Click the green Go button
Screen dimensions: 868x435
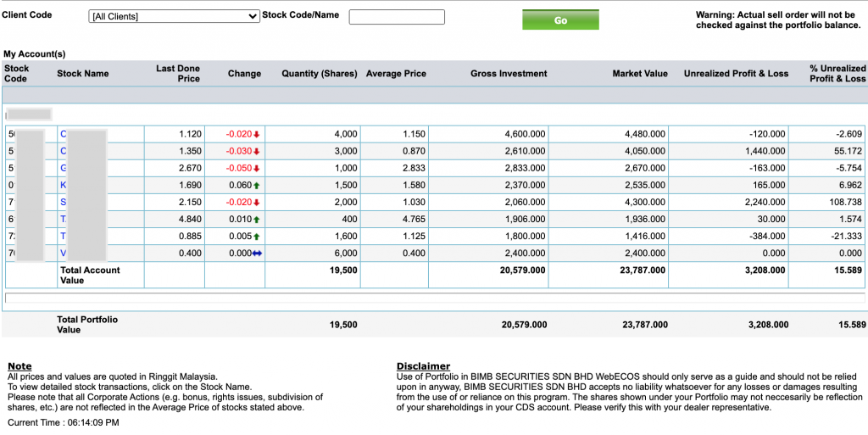tap(560, 20)
